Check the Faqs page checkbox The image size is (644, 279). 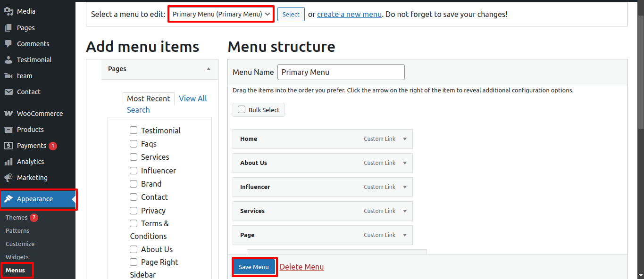coord(134,144)
